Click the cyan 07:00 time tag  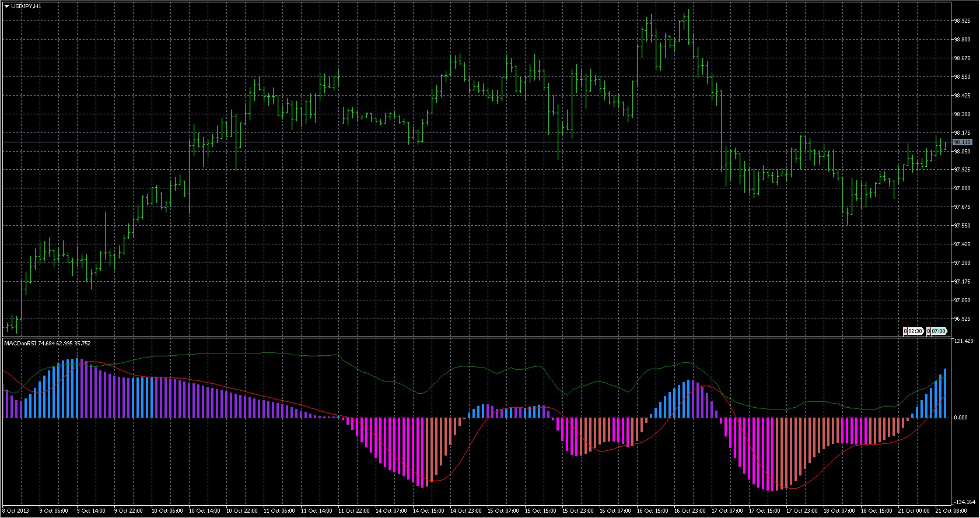coord(939,331)
